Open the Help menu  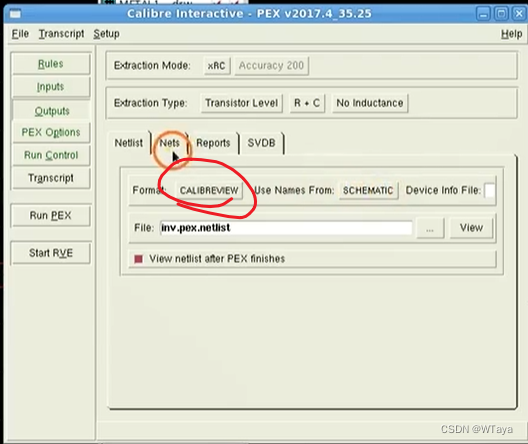point(512,34)
